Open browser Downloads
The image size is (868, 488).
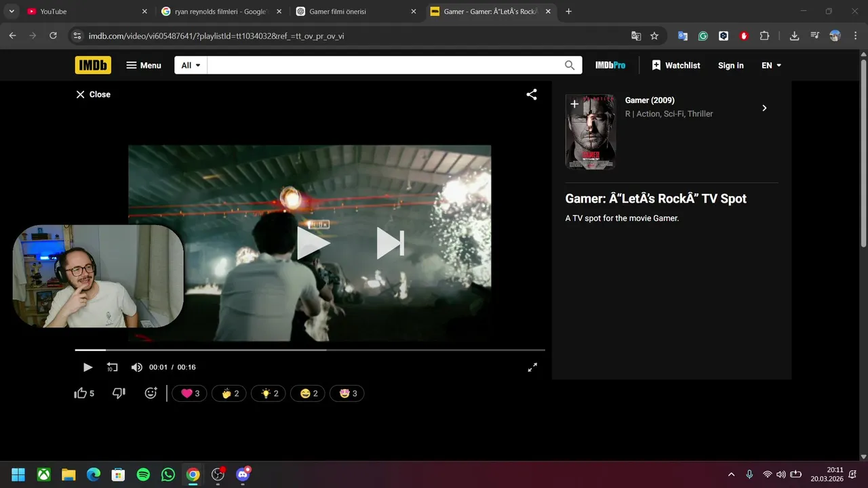click(x=795, y=36)
